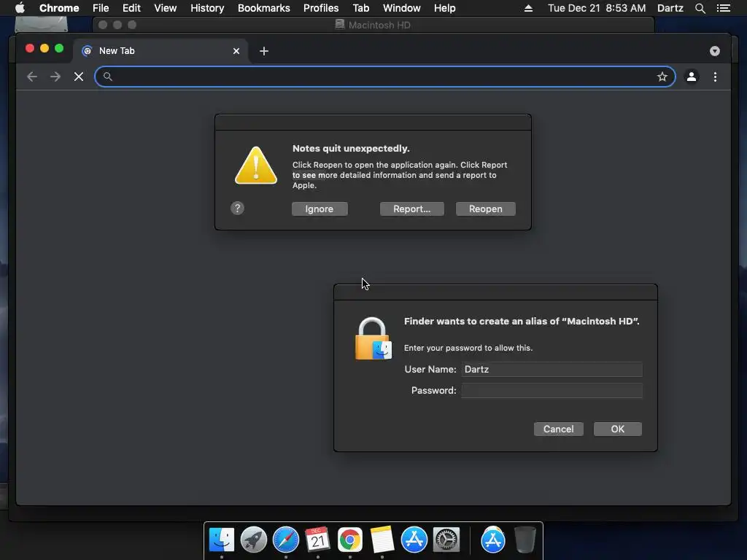The image size is (747, 560).
Task: Open the Chrome three-dot menu
Action: (x=715, y=77)
